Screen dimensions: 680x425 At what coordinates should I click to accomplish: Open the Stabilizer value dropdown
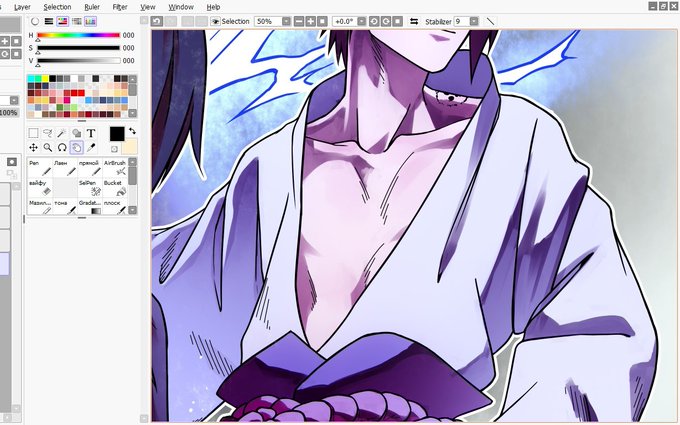pos(474,21)
